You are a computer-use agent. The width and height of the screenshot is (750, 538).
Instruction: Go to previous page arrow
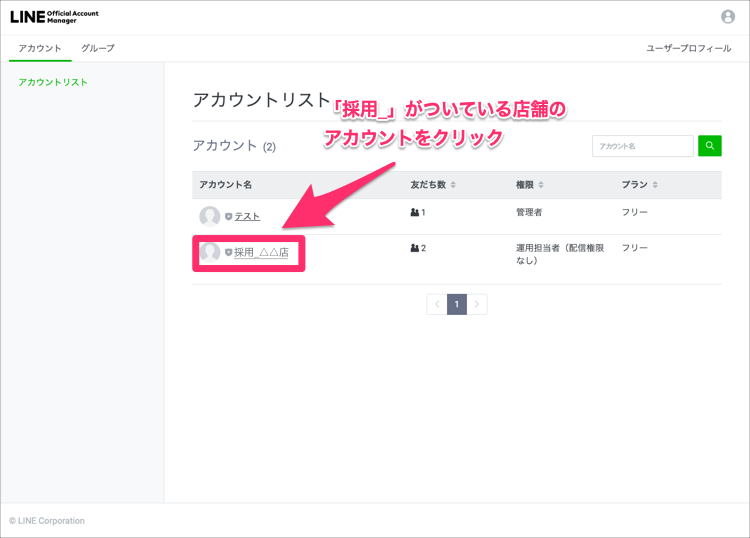tap(437, 304)
